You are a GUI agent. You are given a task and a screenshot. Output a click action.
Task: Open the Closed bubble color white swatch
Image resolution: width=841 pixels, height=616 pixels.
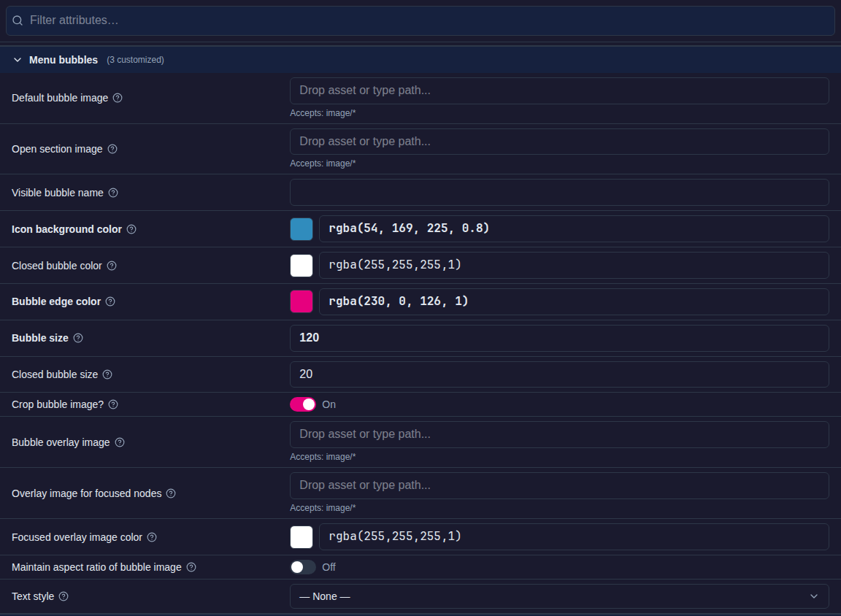point(302,266)
